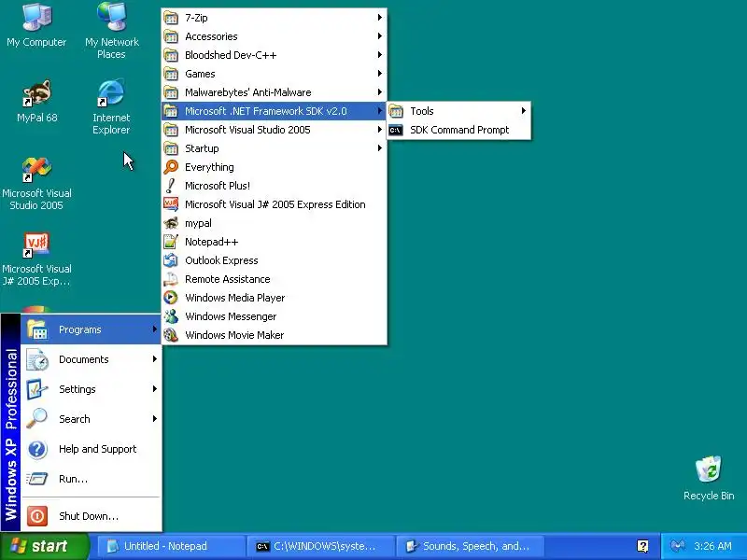Screen dimensions: 747x560
Task: Click the 3:26 AM clock
Action: pos(712,546)
